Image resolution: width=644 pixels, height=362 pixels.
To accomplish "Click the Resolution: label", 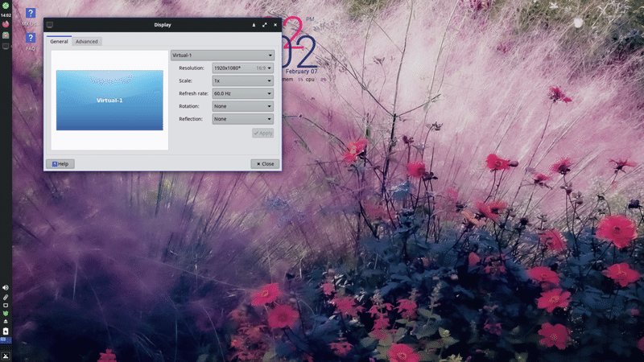I will [192, 68].
